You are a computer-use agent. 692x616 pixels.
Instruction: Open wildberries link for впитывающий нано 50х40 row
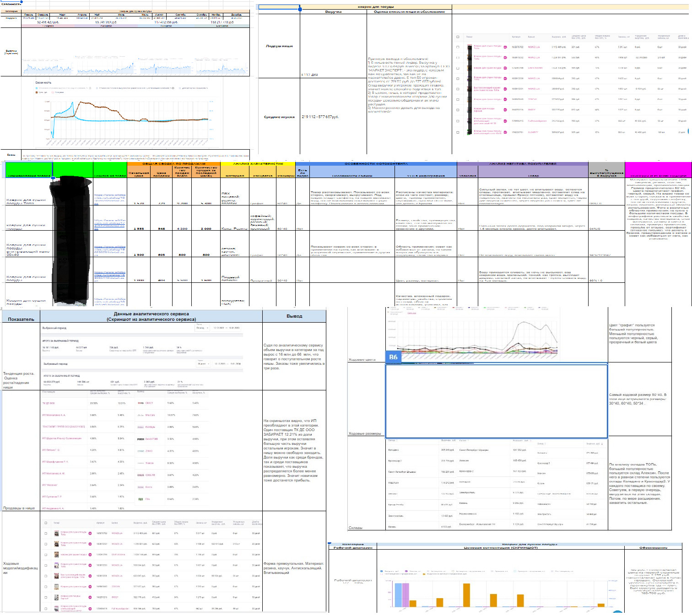pyautogui.click(x=109, y=250)
